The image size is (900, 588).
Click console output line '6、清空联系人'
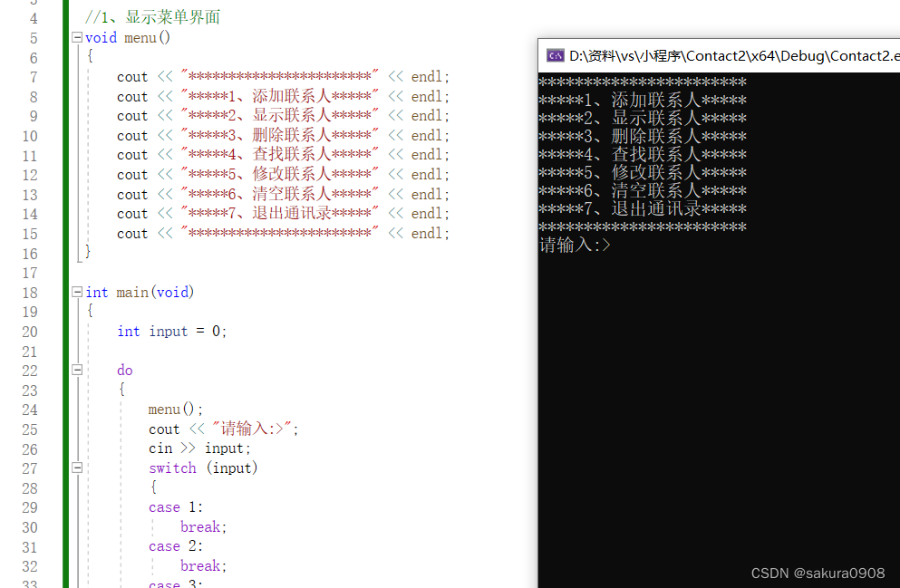[643, 191]
